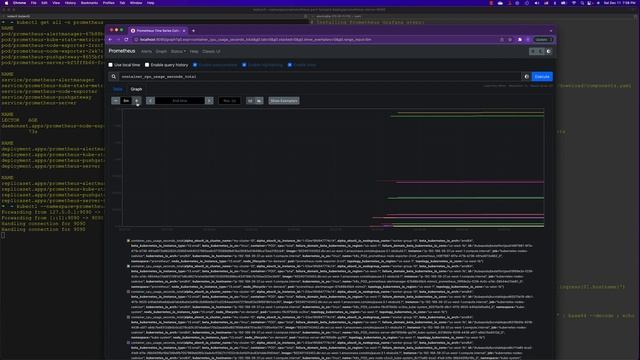Select the Prometheus Time Series browser tab
Viewport: 640px width, 360px height.
158,31
